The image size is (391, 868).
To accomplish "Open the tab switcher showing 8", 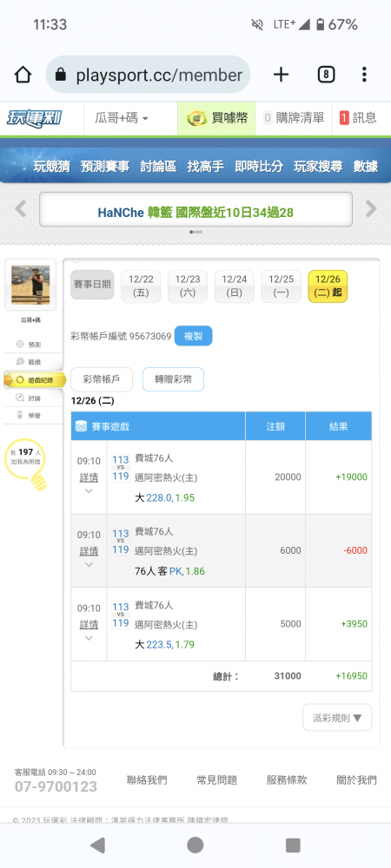I will [x=326, y=74].
